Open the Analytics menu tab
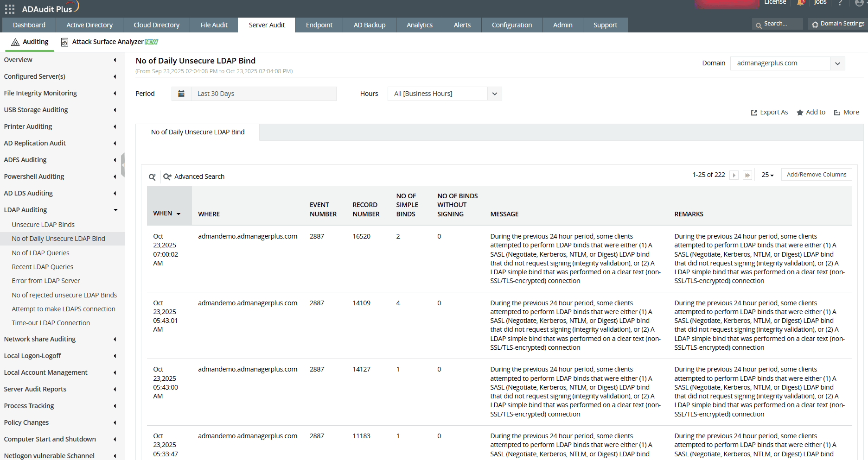 [419, 25]
